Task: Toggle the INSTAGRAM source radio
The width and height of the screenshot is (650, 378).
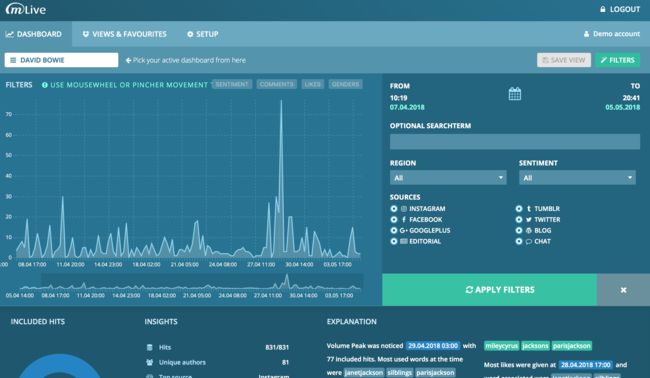Action: click(x=394, y=209)
